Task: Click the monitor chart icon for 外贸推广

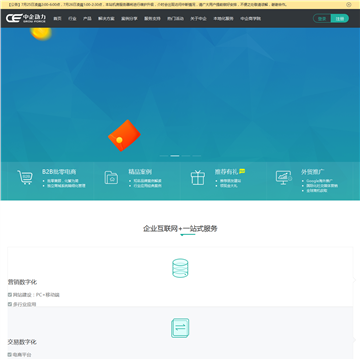Action: [284, 178]
